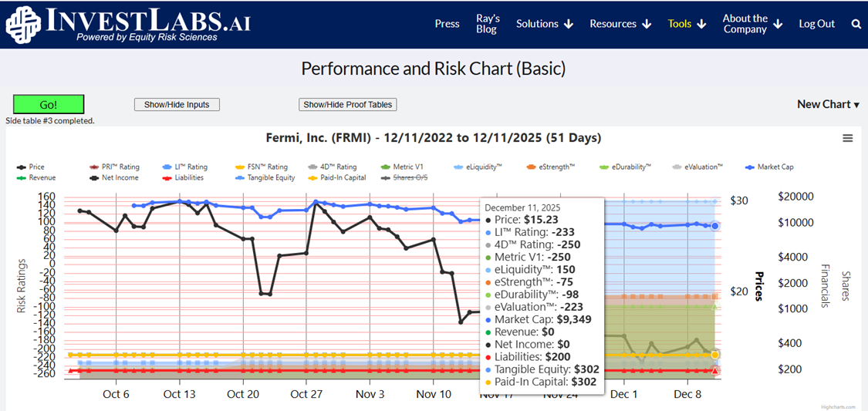Open the chart hamburger context menu
The image size is (868, 411).
point(847,138)
